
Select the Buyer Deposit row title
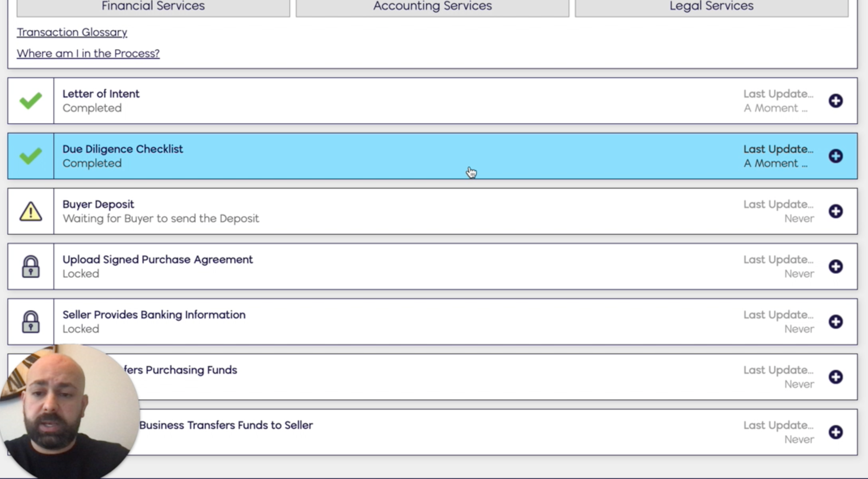point(98,204)
